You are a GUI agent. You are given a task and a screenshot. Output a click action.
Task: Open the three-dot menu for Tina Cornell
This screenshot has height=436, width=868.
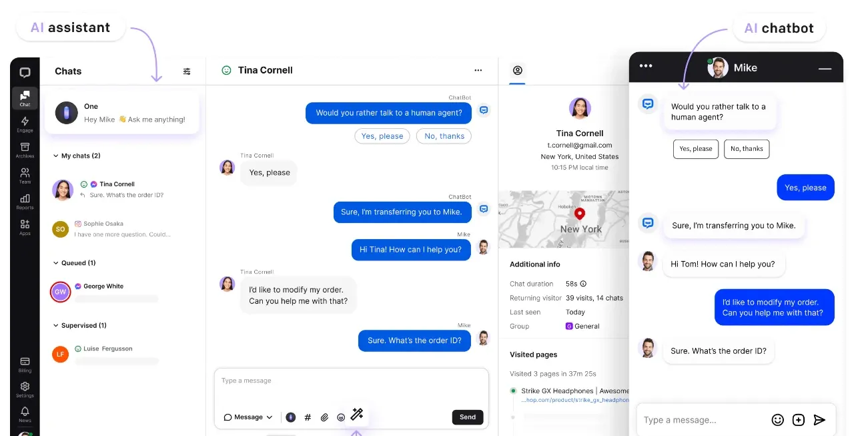(x=478, y=70)
